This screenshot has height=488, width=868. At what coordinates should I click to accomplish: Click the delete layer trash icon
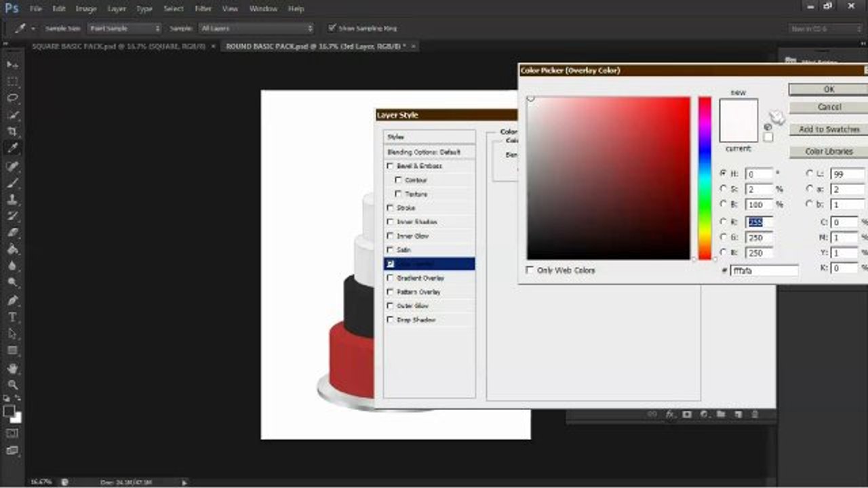753,413
